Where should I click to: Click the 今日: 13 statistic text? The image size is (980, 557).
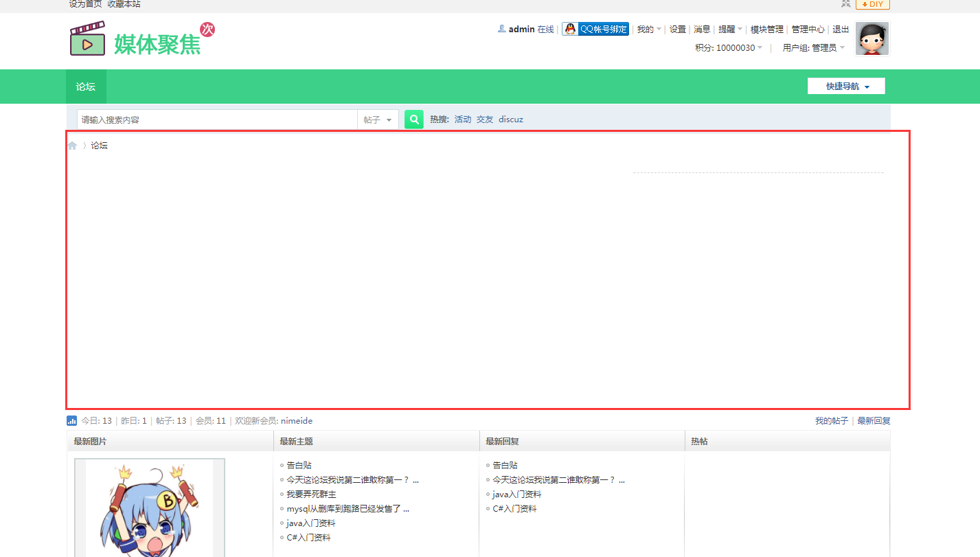pos(96,421)
